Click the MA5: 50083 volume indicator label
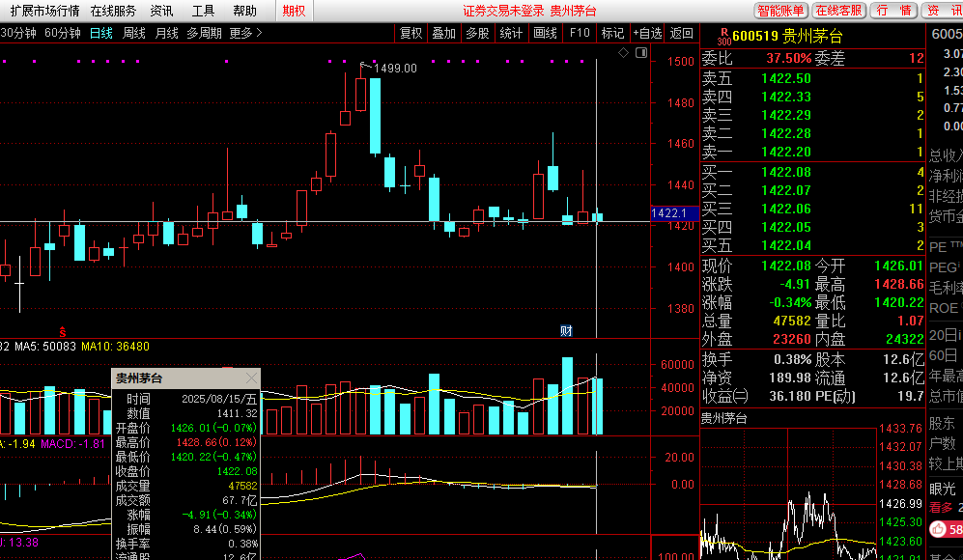 (44, 347)
